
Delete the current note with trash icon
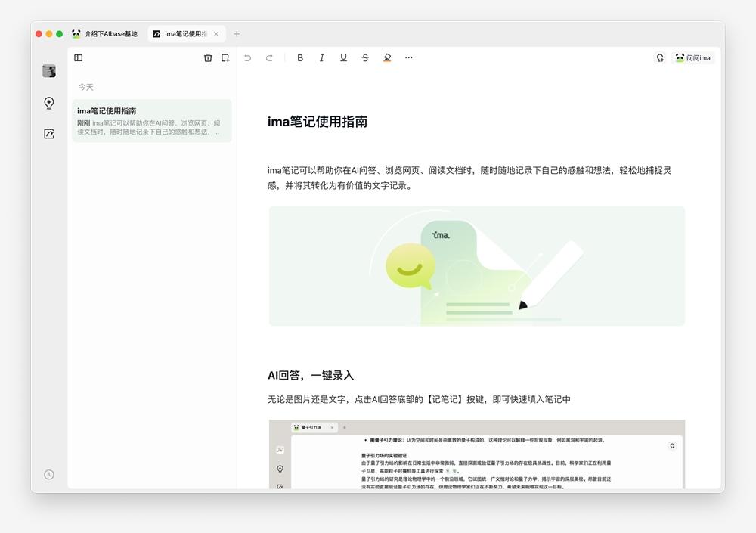[208, 57]
